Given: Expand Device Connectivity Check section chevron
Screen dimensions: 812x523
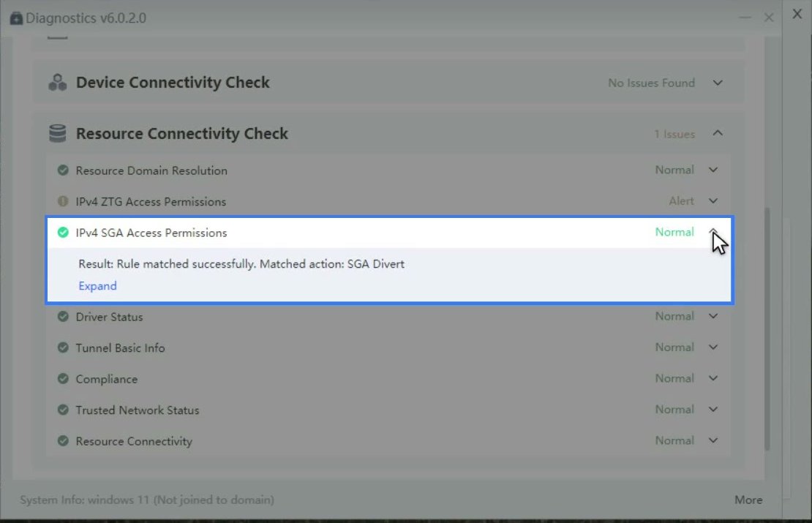Looking at the screenshot, I should point(718,83).
